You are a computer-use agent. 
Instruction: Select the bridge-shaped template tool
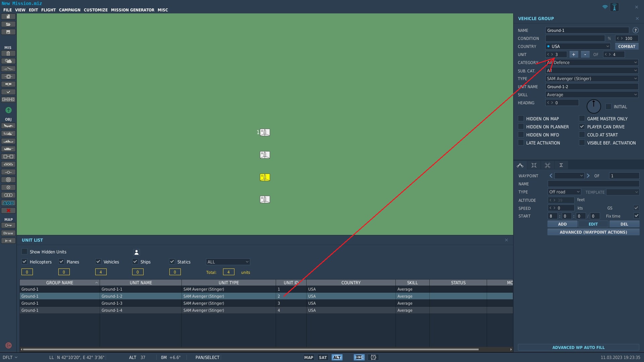pos(8,164)
